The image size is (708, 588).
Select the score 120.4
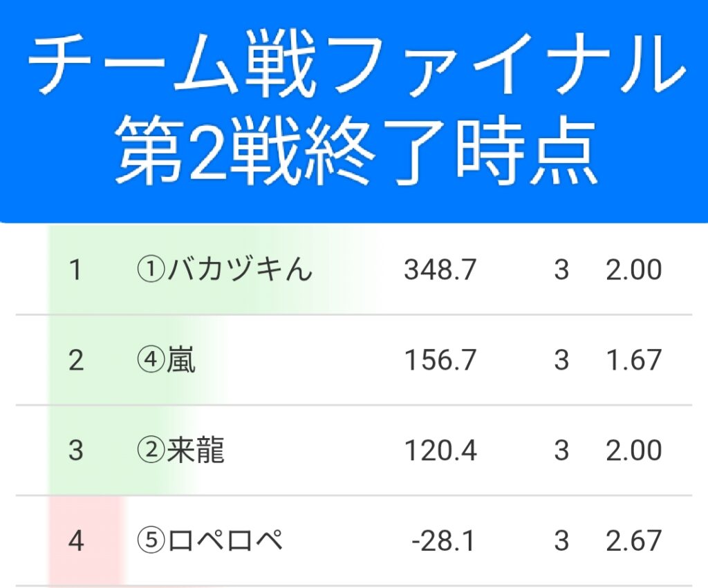440,451
